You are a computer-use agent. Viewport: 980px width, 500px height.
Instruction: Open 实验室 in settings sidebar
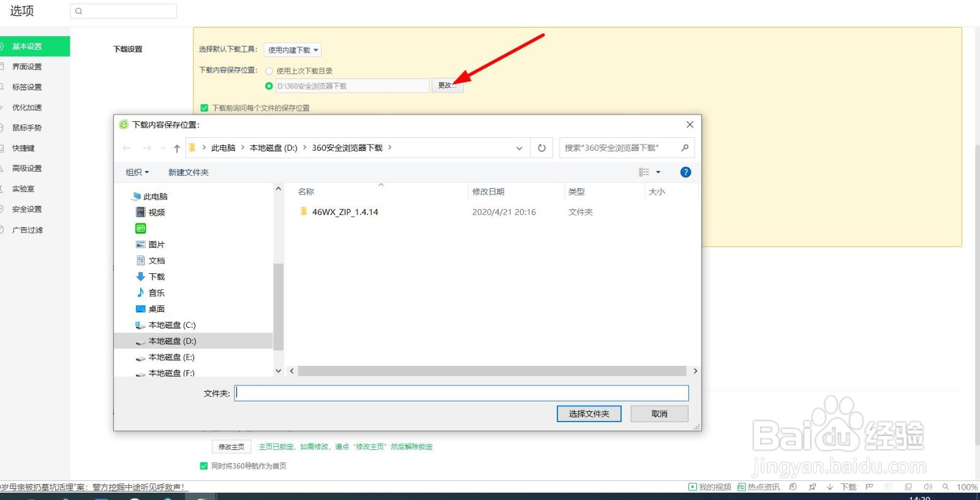[x=23, y=189]
